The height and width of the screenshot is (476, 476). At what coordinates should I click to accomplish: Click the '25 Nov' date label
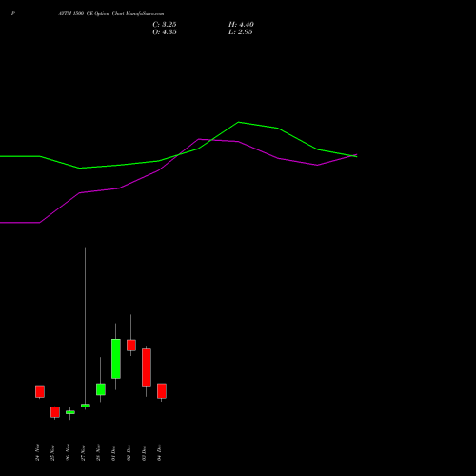point(53,452)
